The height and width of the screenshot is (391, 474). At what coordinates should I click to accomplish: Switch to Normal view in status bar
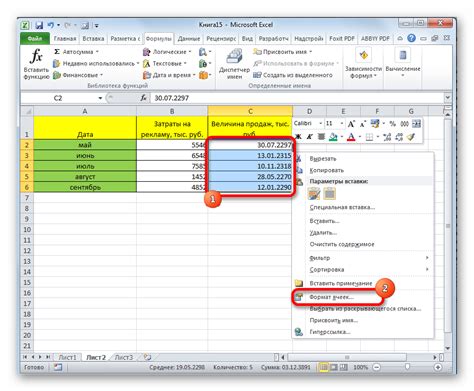pyautogui.click(x=323, y=367)
